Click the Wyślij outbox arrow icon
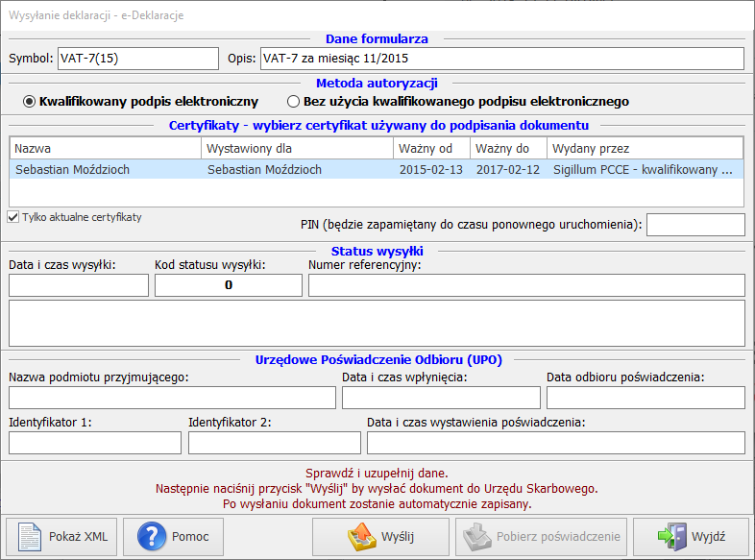This screenshot has height=560, width=755. click(361, 536)
